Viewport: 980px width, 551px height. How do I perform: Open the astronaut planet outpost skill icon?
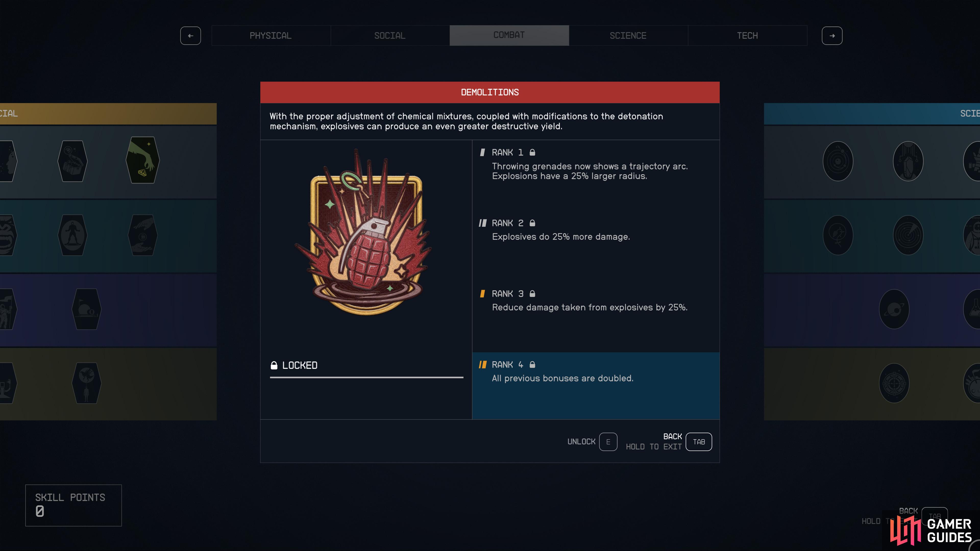tap(86, 309)
